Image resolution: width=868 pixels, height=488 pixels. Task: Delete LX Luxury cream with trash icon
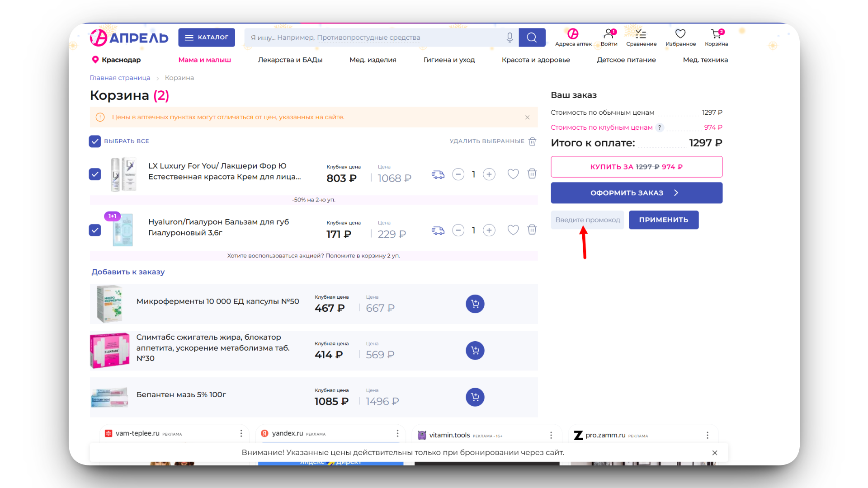click(532, 174)
